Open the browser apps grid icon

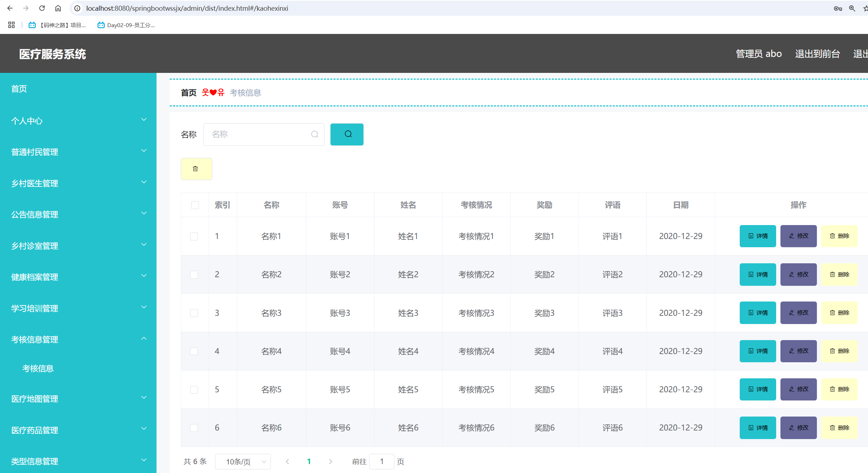[x=11, y=25]
